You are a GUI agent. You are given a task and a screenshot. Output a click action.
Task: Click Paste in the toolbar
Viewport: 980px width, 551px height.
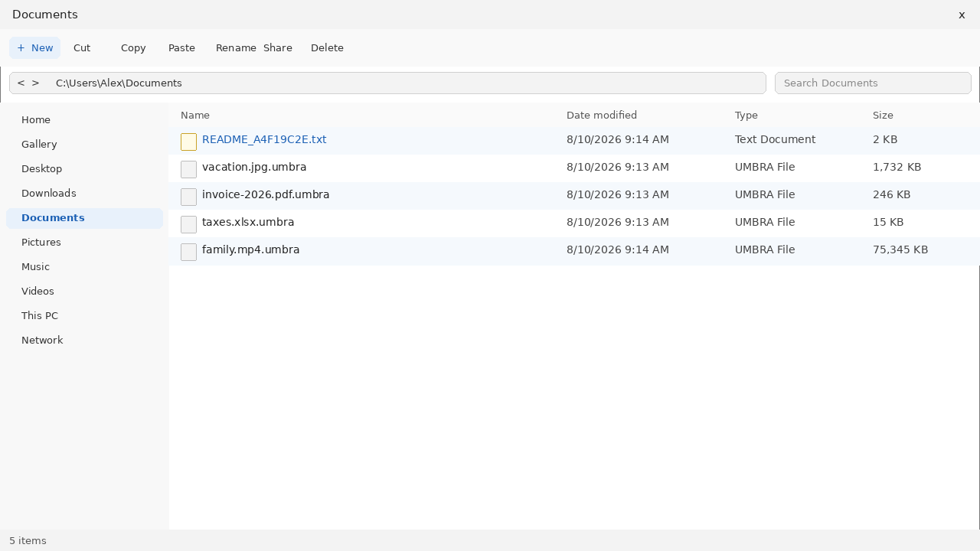(181, 47)
